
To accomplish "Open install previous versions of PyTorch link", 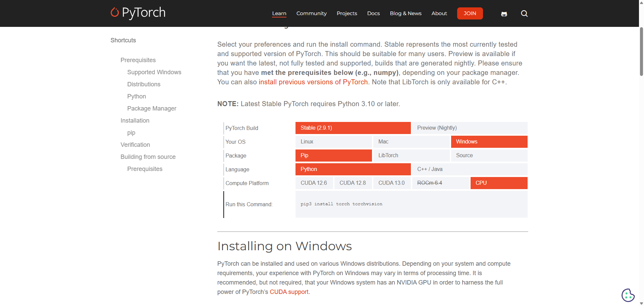I will coord(313,82).
